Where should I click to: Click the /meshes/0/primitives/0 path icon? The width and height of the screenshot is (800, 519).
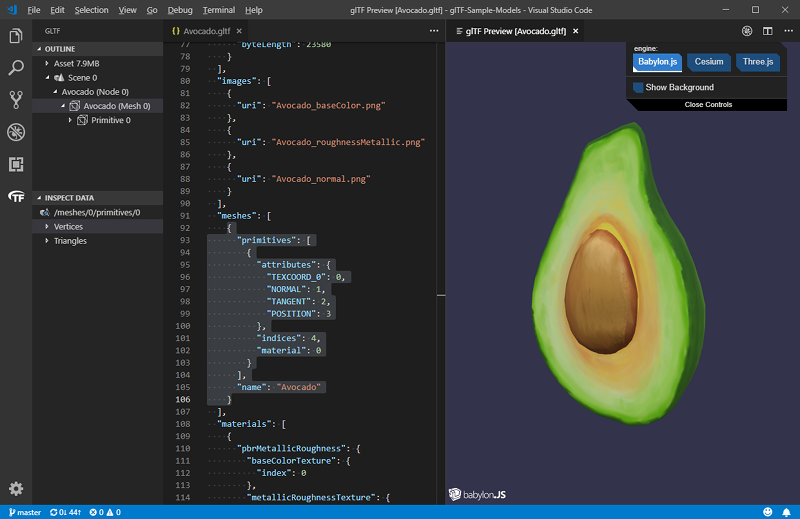click(45, 212)
